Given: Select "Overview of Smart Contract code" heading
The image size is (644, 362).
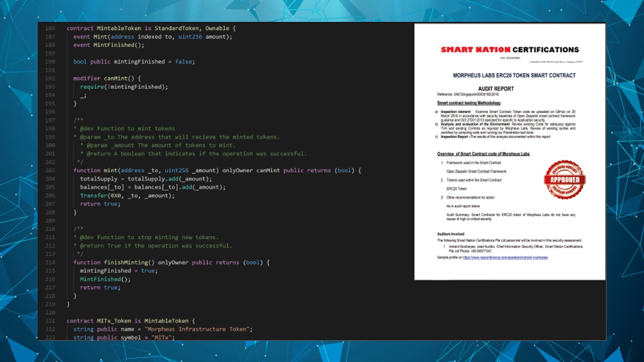Looking at the screenshot, I should coord(484,154).
